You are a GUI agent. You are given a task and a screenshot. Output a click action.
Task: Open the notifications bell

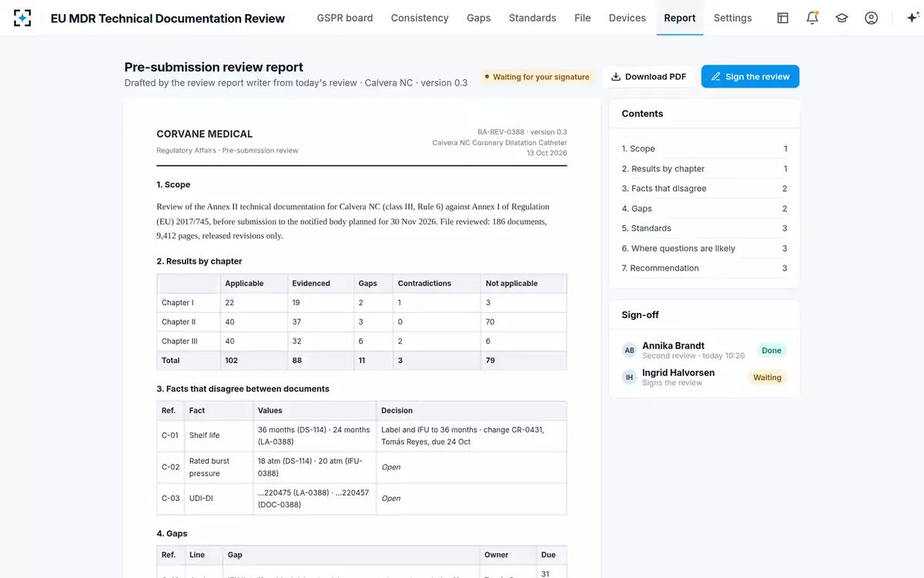click(812, 18)
